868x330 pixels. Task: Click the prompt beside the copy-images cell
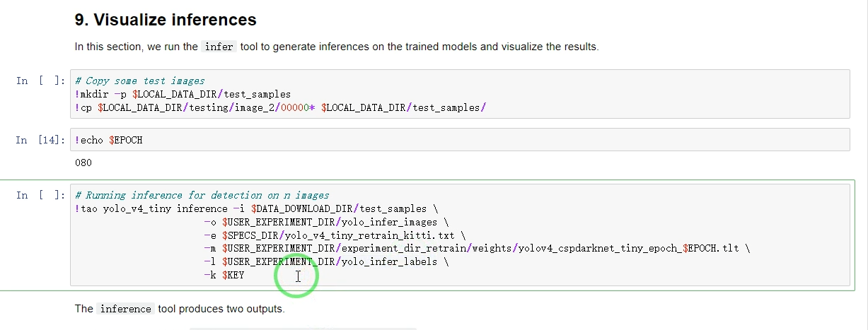click(42, 81)
